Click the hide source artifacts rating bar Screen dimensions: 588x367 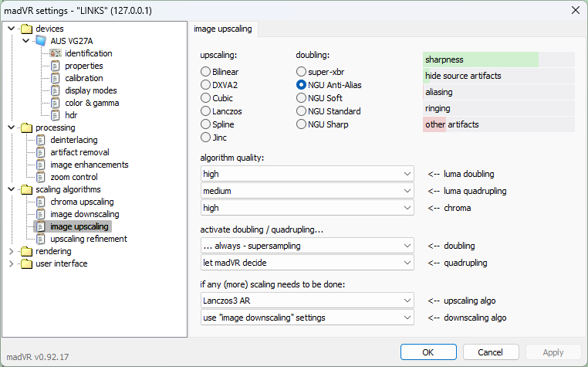[498, 76]
